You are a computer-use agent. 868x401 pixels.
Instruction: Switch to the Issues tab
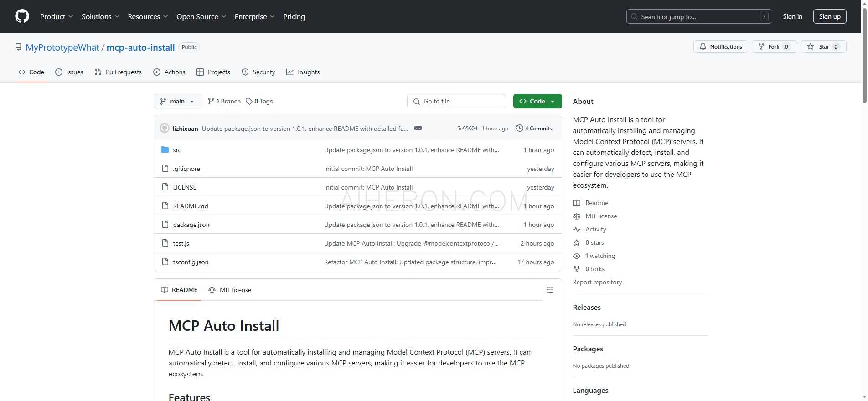click(x=69, y=72)
